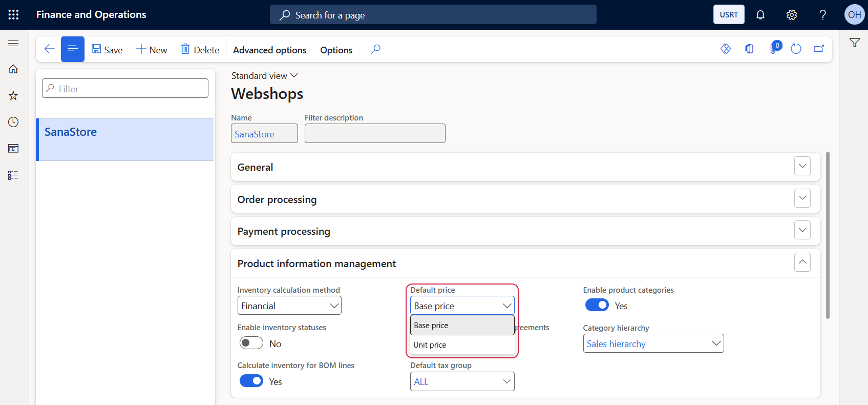This screenshot has width=868, height=405.
Task: Open Recent clock icon in sidebar
Action: click(x=13, y=122)
